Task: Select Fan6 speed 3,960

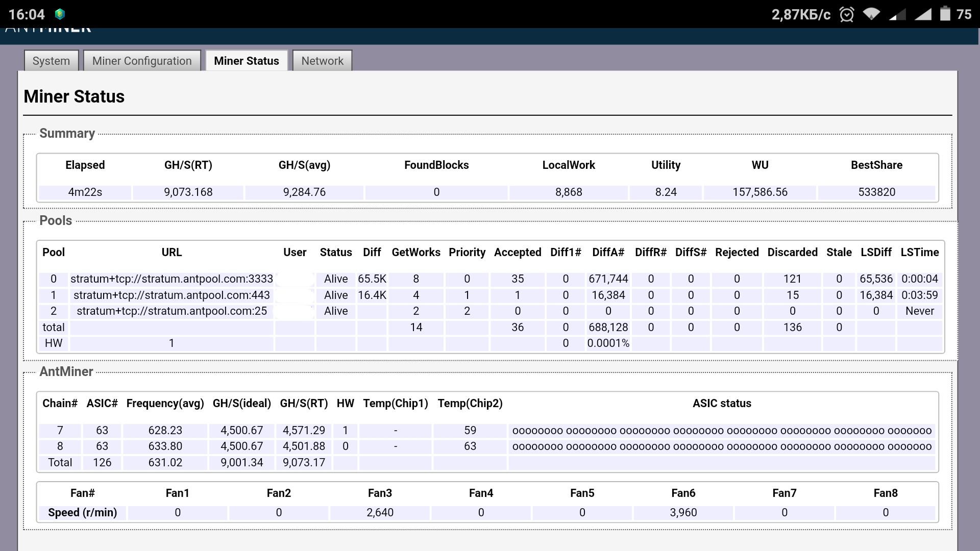Action: [x=683, y=513]
